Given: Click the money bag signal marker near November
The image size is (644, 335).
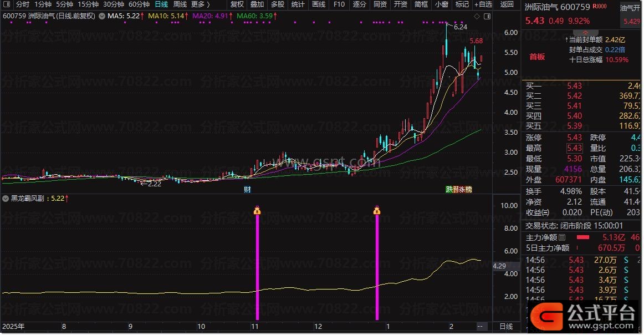Looking at the screenshot, I should (x=257, y=210).
